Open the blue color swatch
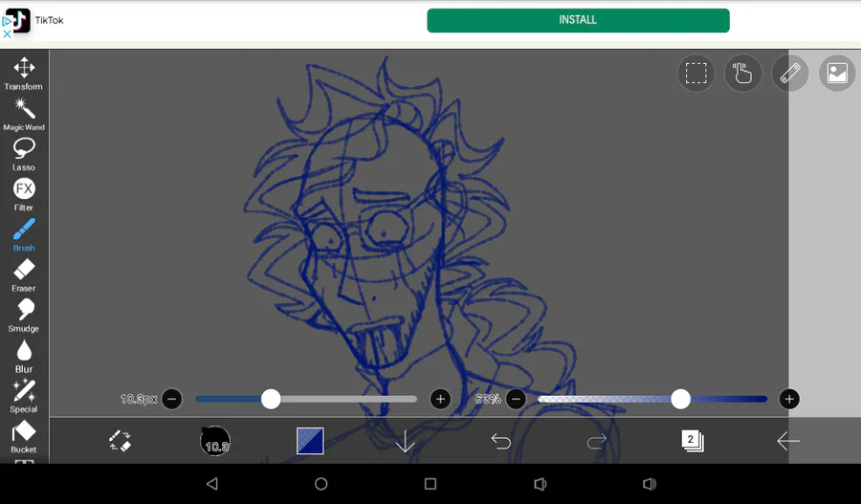 pos(310,441)
